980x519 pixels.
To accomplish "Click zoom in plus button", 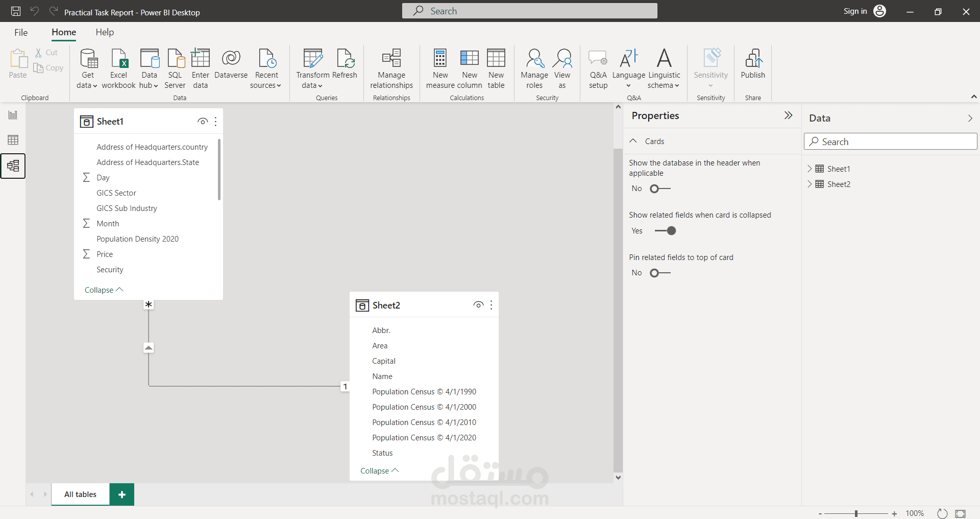I will tap(894, 514).
